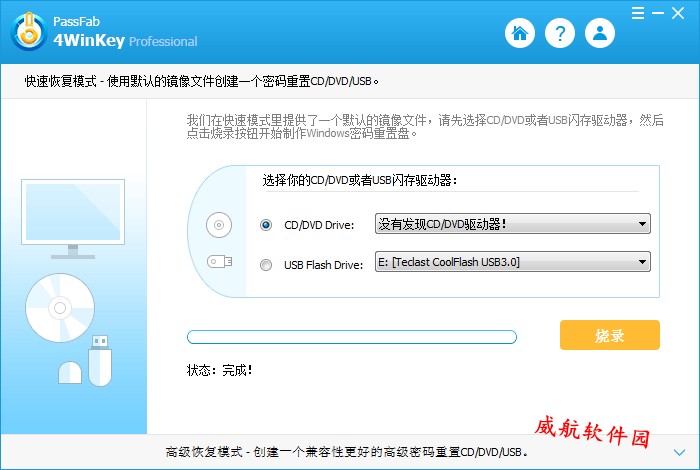Open the 高级恢复模式 advanced mode bar
Image resolution: width=700 pixels, height=470 pixels.
(x=350, y=452)
